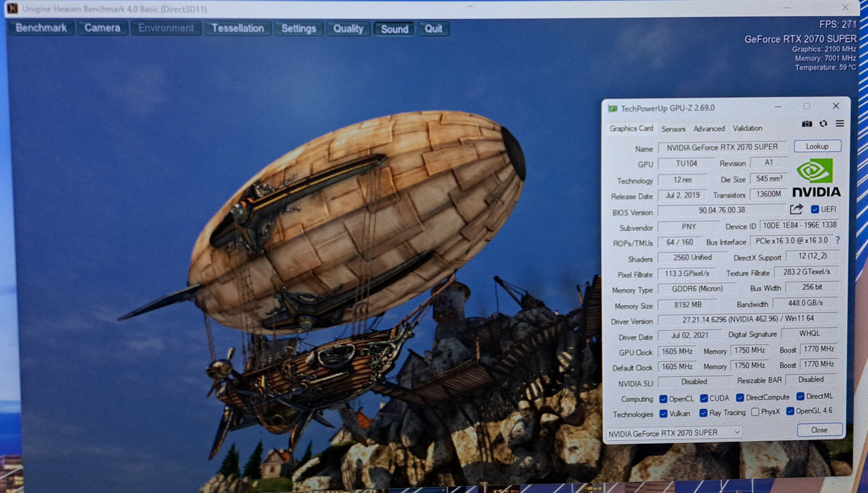Click the Lookup button
Screen dimensions: 868x493
pos(817,146)
